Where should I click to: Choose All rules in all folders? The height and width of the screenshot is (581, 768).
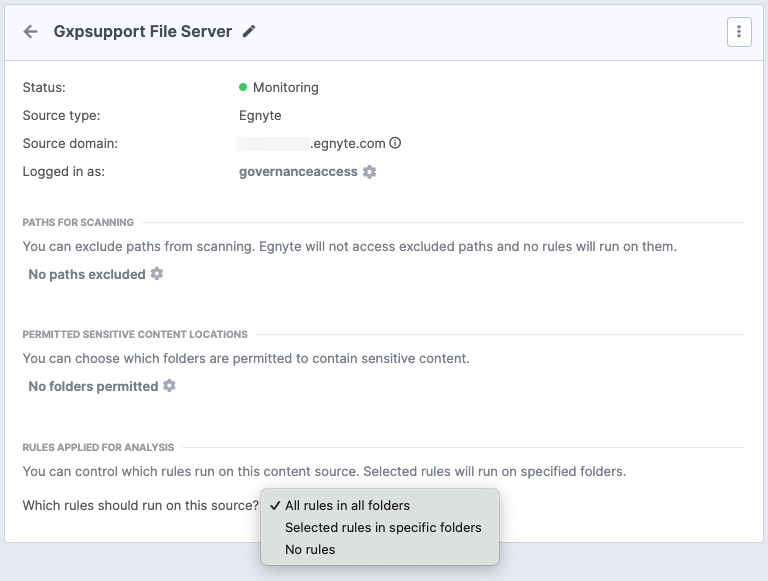380,506
